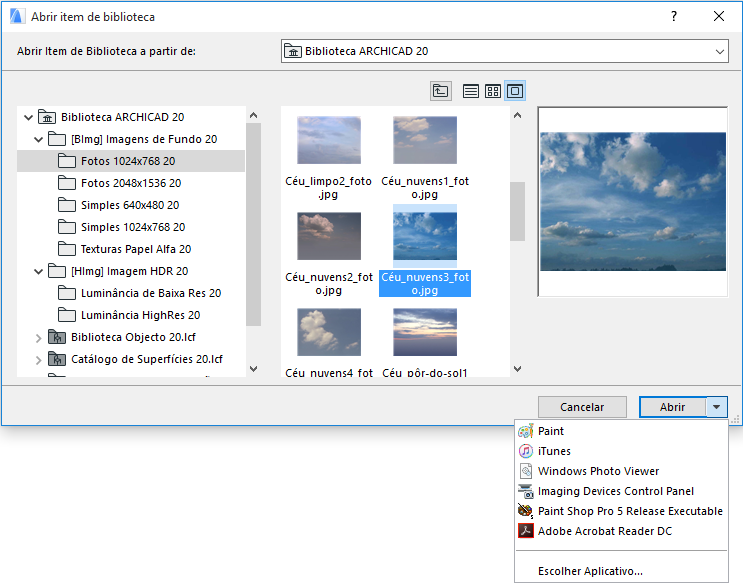
Task: Collapse [BImg] Imagens de Fundo 20 node
Action: 38,139
